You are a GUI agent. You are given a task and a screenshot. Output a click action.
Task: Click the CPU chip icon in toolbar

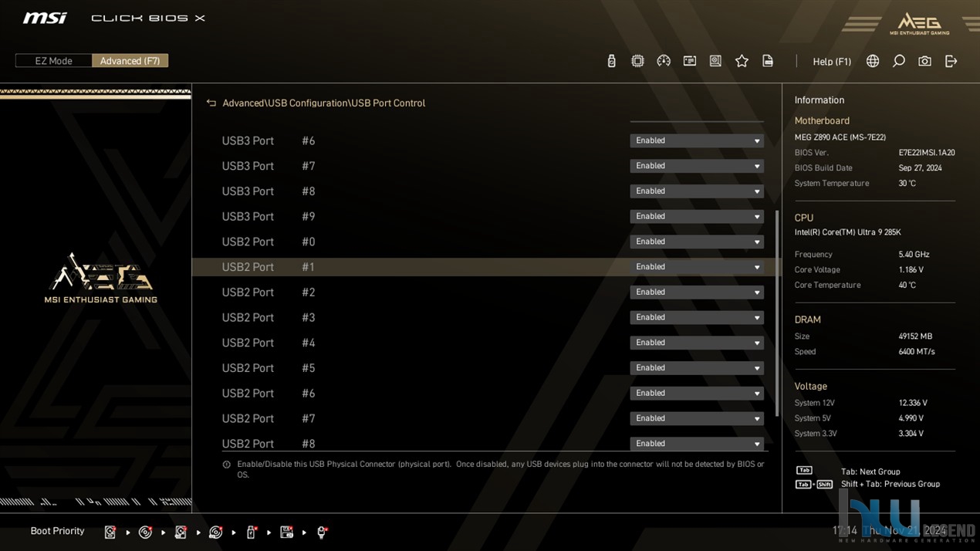[637, 61]
